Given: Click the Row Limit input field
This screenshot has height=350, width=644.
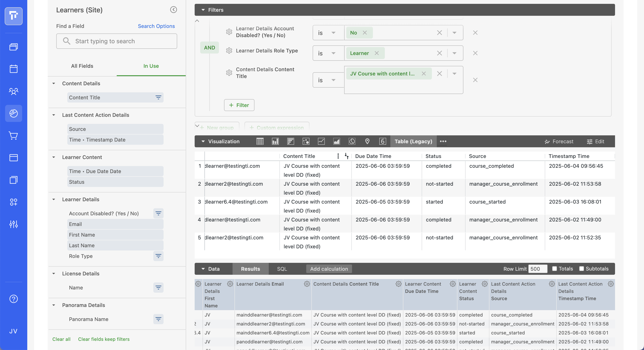Looking at the screenshot, I should pyautogui.click(x=538, y=269).
